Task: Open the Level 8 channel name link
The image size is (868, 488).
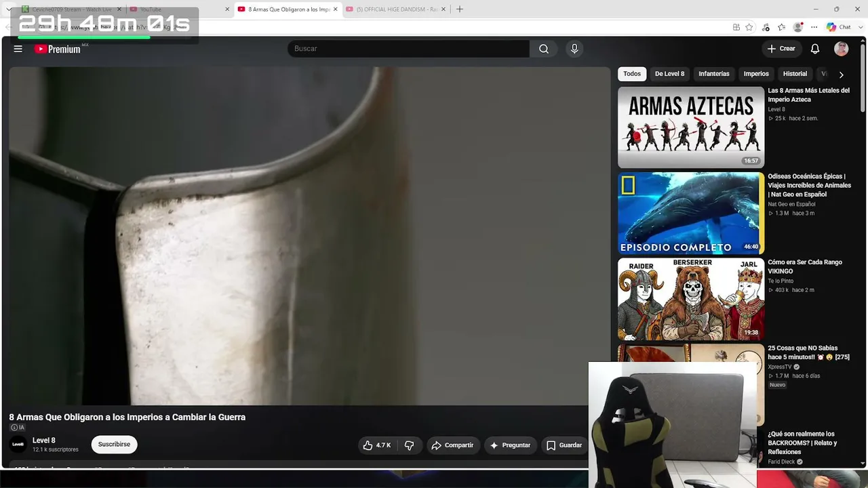Action: tap(44, 441)
